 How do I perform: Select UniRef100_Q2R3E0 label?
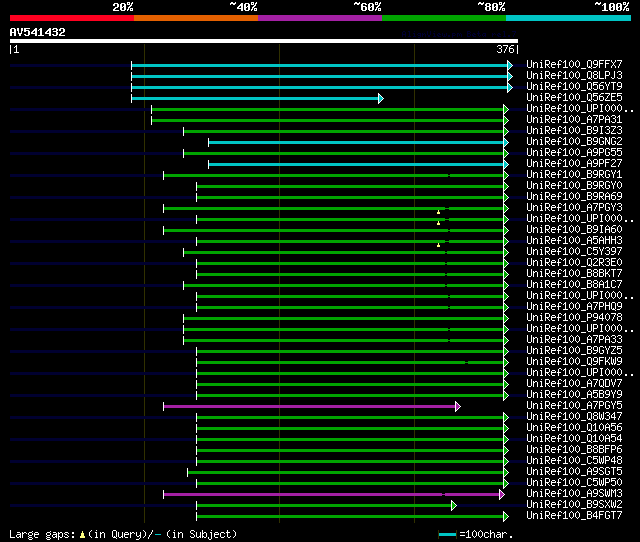(574, 263)
